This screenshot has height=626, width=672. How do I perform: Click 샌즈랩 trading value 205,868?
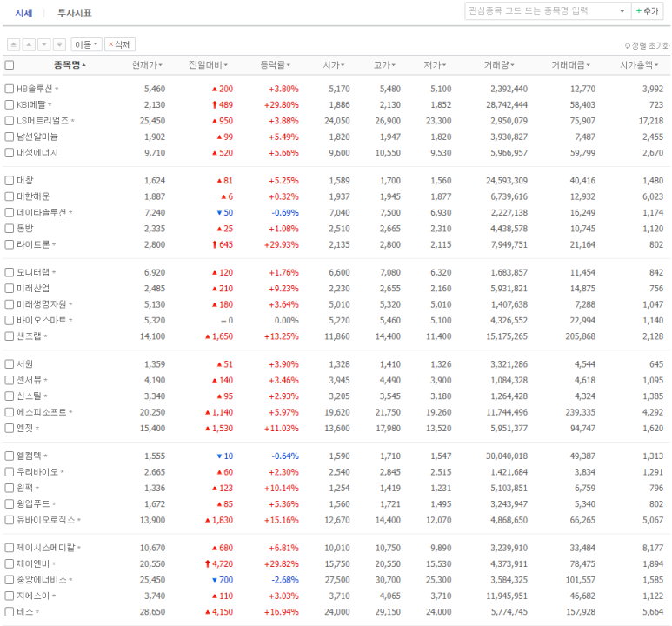click(580, 336)
